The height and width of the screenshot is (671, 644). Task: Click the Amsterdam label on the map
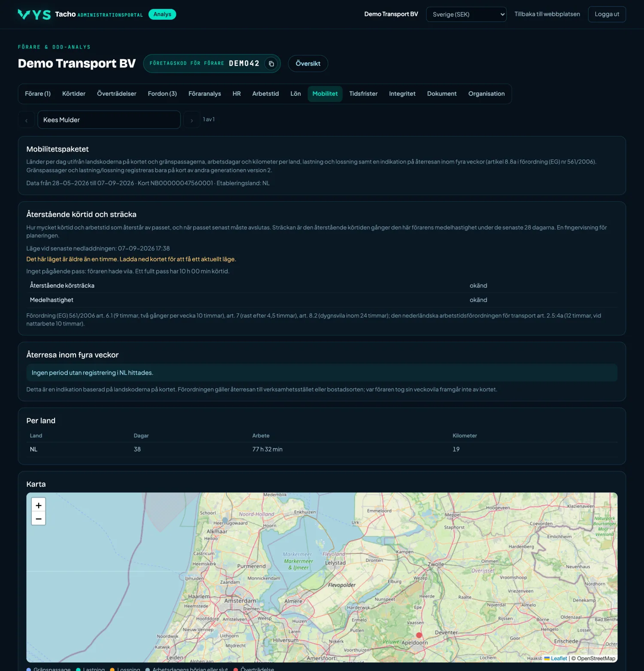[240, 601]
